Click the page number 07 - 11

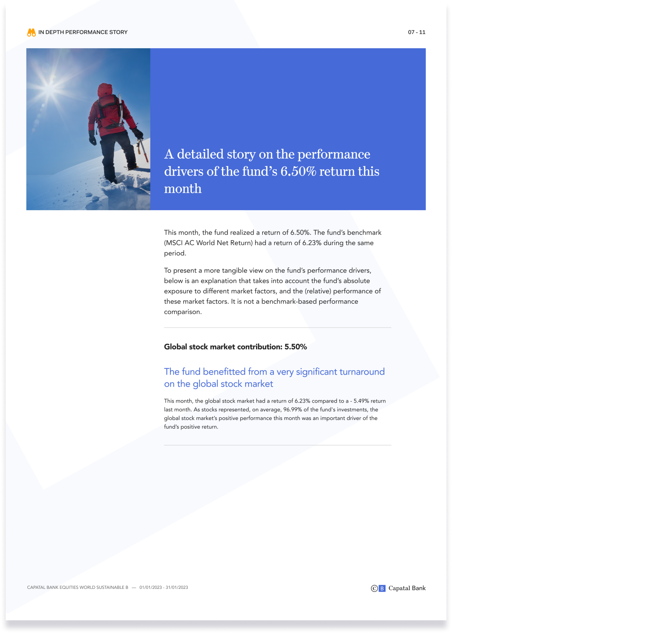(417, 32)
